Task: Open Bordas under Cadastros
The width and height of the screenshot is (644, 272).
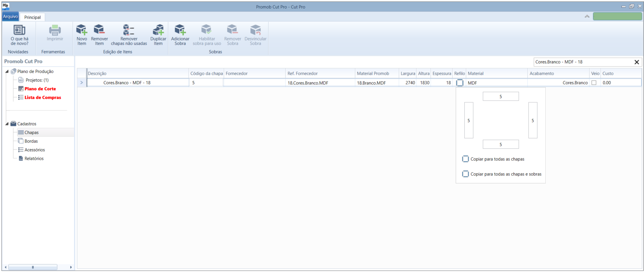Action: 31,141
